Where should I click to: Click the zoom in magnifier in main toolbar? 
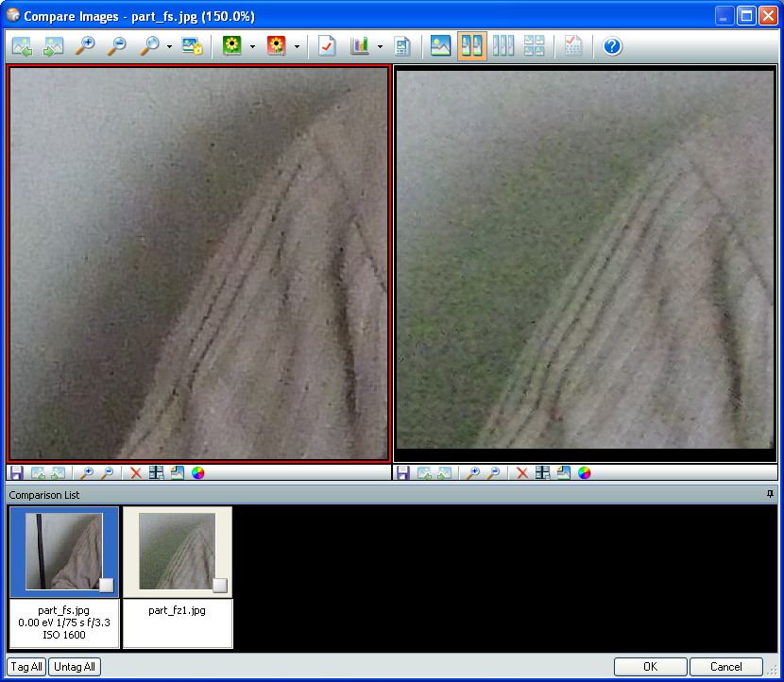85,46
